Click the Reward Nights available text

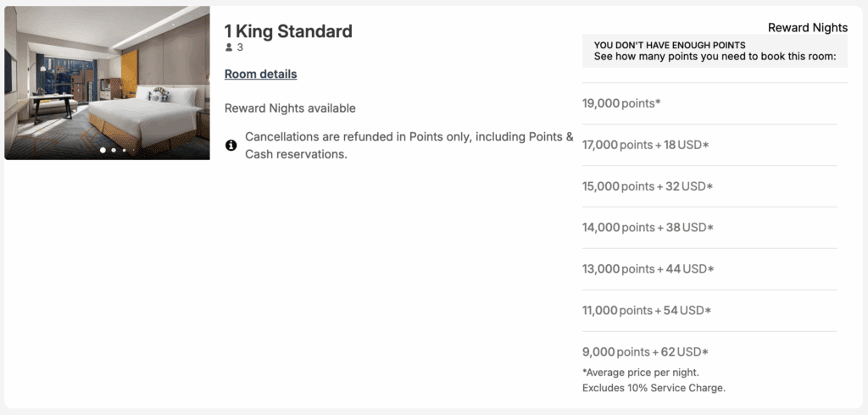pyautogui.click(x=290, y=108)
